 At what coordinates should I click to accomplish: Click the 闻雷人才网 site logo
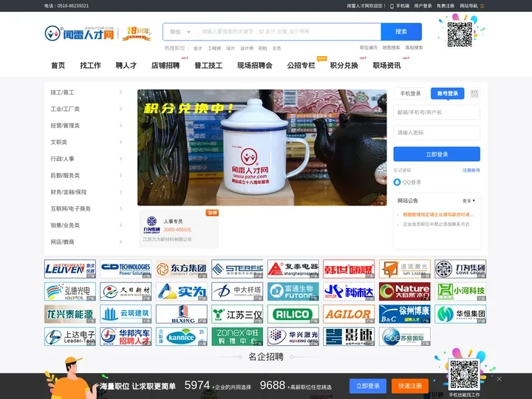pyautogui.click(x=80, y=33)
